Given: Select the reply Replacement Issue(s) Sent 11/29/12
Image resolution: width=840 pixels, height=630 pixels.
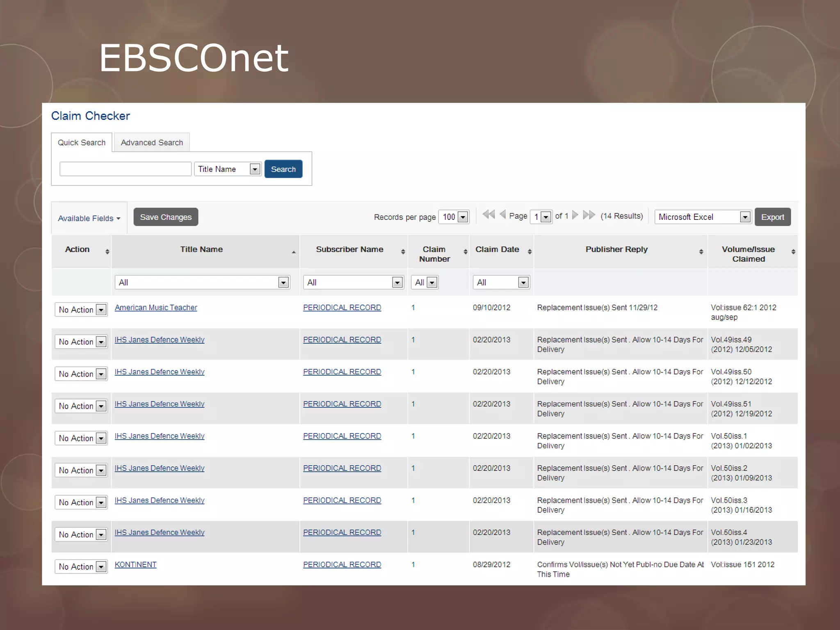Looking at the screenshot, I should (597, 308).
